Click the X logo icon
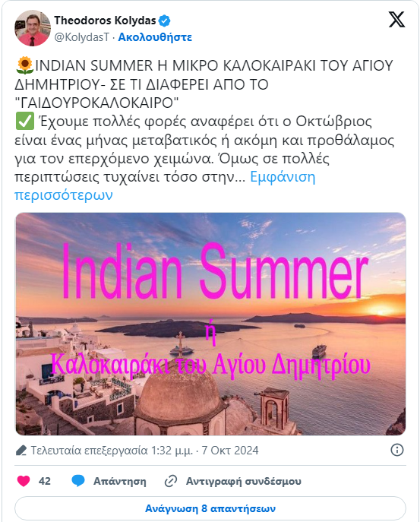The width and height of the screenshot is (420, 522). 396,19
